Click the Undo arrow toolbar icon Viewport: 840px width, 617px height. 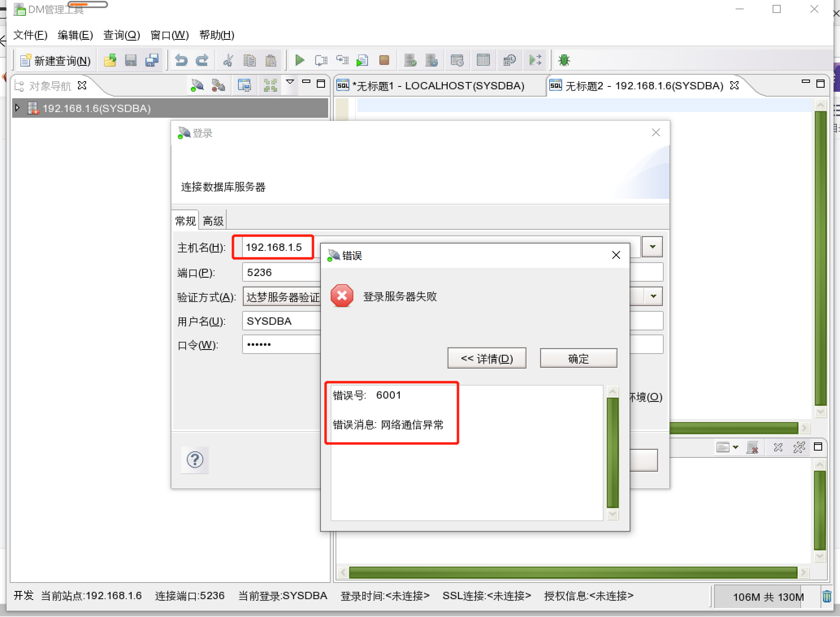coord(181,60)
